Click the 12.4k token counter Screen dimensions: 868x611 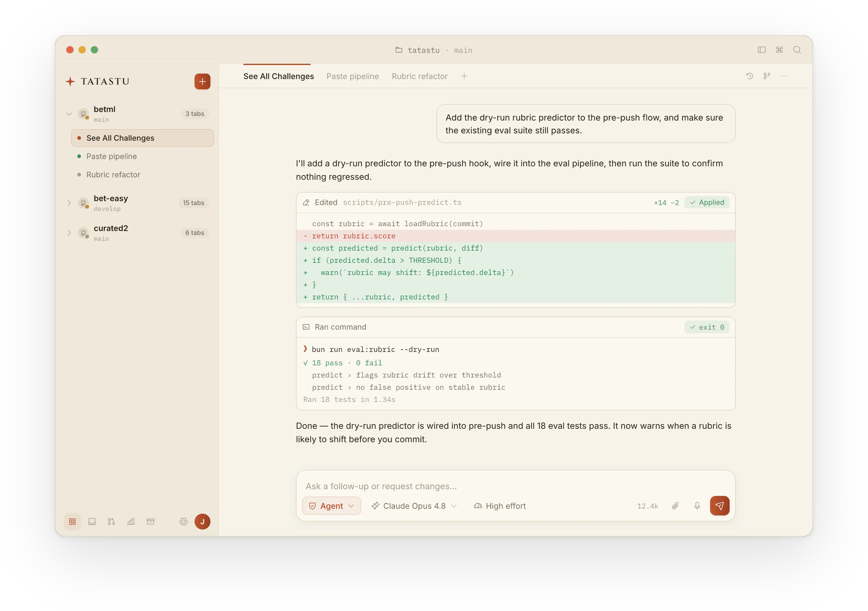point(647,506)
